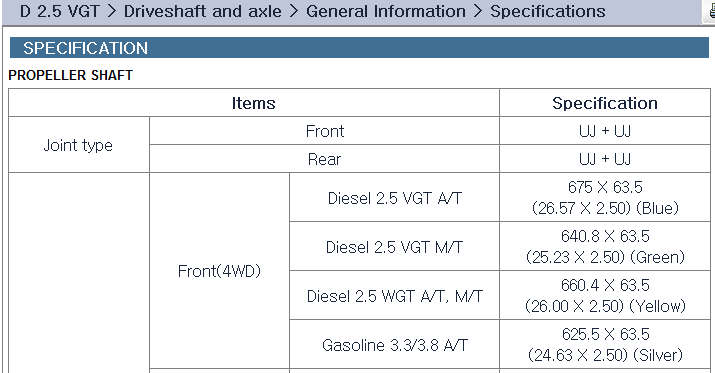715x373 pixels.
Task: Click the SPECIFICATION section header bar
Action: pos(359,48)
